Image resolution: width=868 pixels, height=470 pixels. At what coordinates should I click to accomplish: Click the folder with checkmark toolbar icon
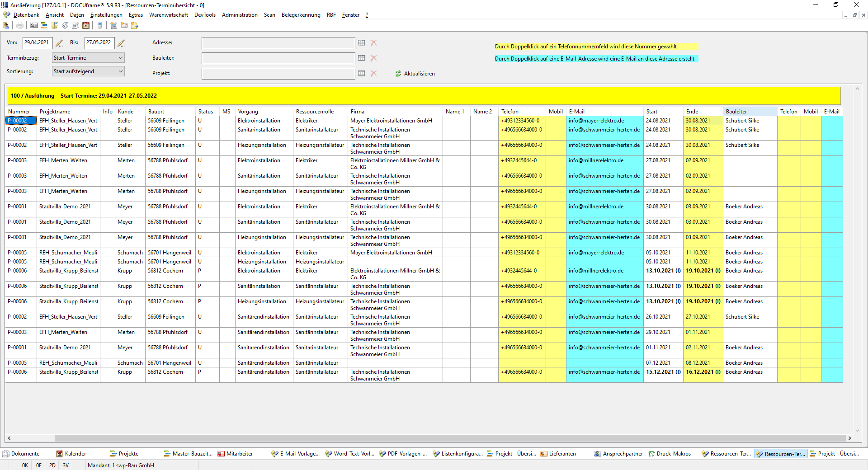pos(55,25)
